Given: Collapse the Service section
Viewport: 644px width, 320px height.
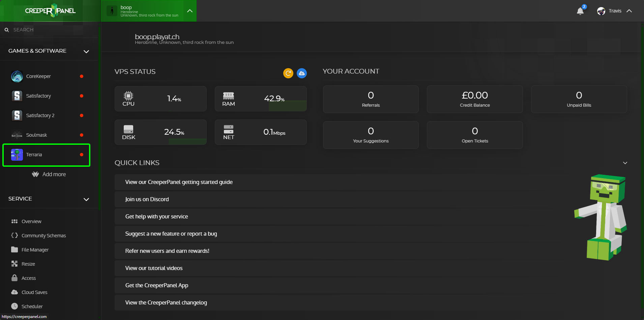Looking at the screenshot, I should pos(86,199).
